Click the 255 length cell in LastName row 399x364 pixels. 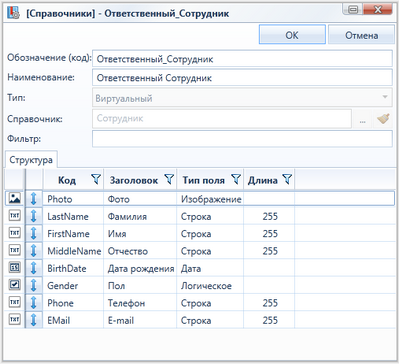269,216
